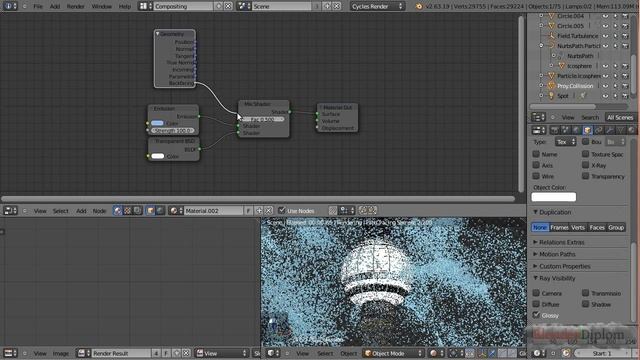Unlink Render Result image X icon
This screenshot has height=360, width=640.
186,353
